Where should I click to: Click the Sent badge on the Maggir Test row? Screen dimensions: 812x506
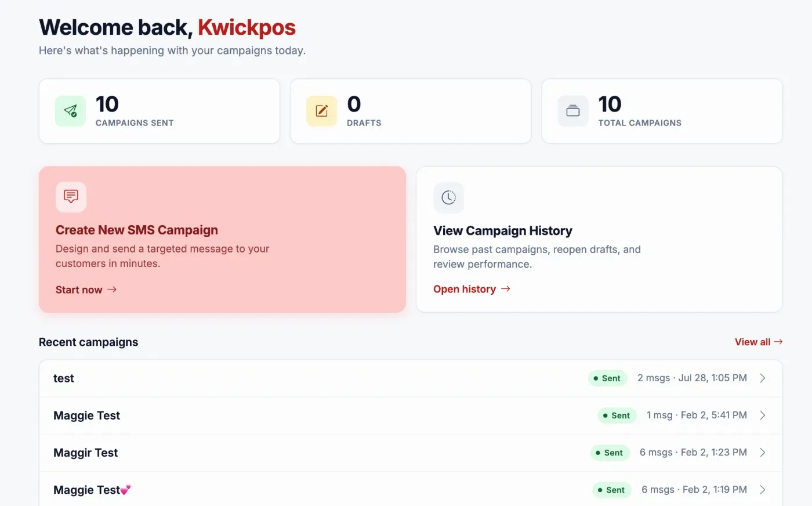click(610, 453)
